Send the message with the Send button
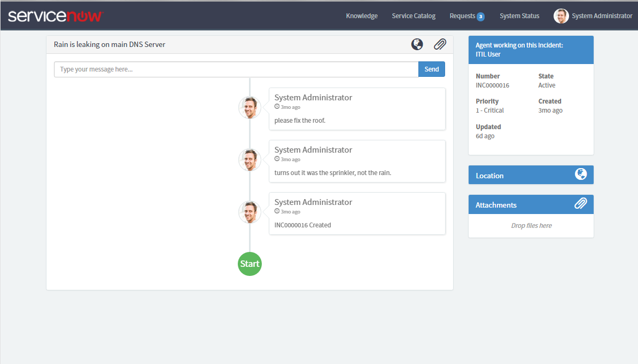The image size is (638, 364). [x=432, y=69]
